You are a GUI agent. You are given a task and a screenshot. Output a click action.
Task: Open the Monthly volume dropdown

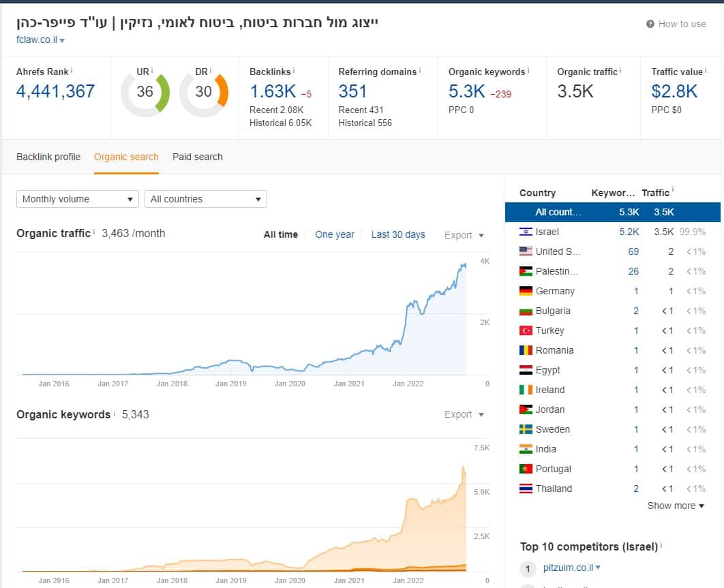(x=78, y=199)
